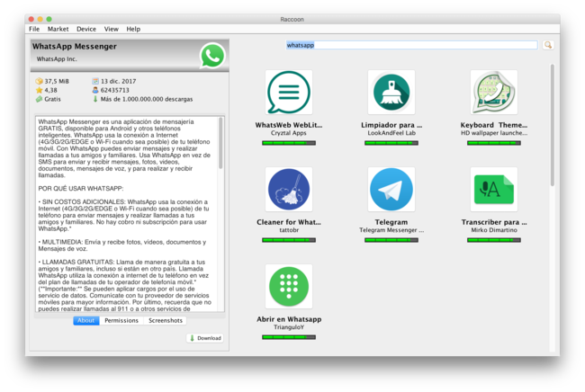Click the tattobr developer label

(289, 230)
